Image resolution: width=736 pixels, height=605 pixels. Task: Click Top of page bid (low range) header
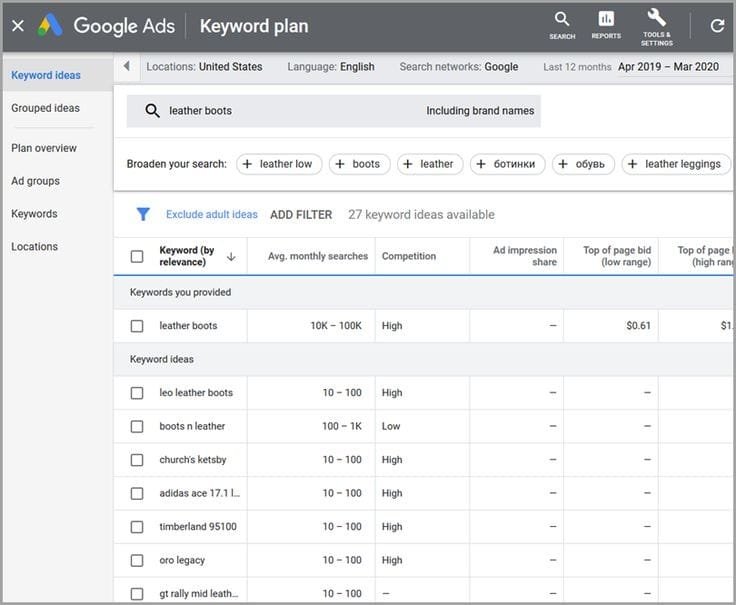[x=617, y=256]
